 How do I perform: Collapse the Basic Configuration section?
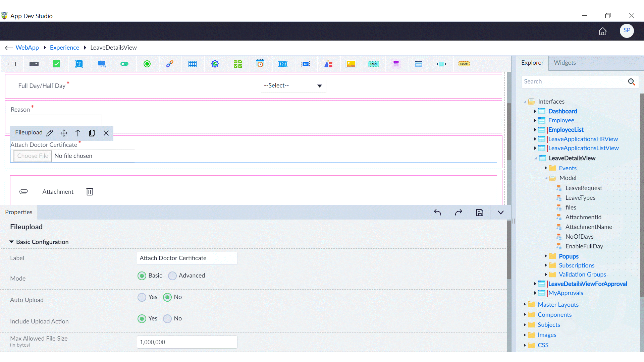click(x=11, y=242)
